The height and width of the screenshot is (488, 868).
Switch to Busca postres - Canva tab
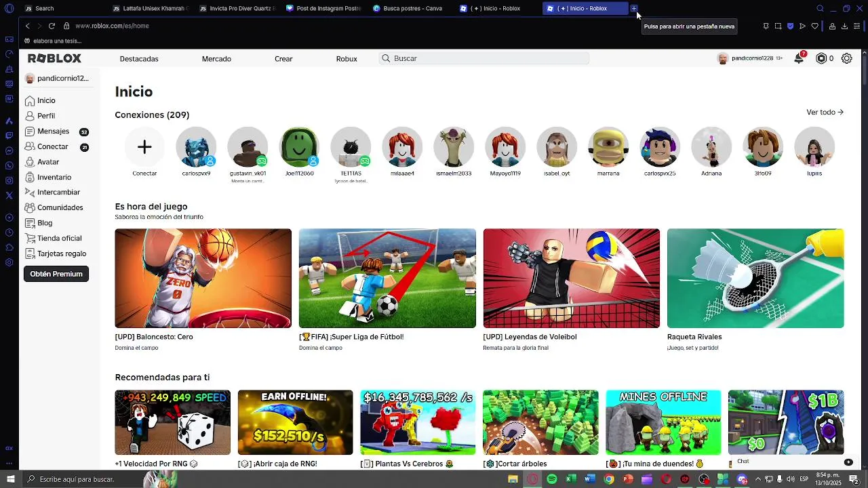(x=412, y=8)
